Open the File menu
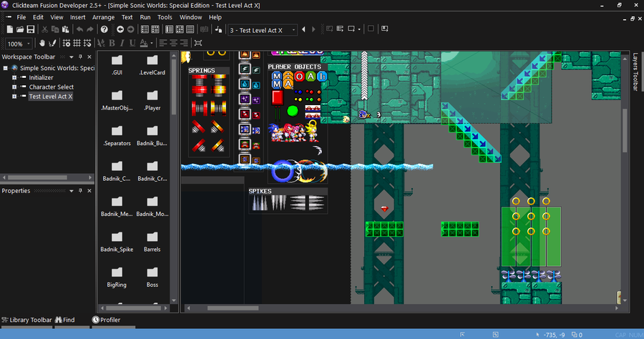Viewport: 644px width, 339px height. [21, 17]
